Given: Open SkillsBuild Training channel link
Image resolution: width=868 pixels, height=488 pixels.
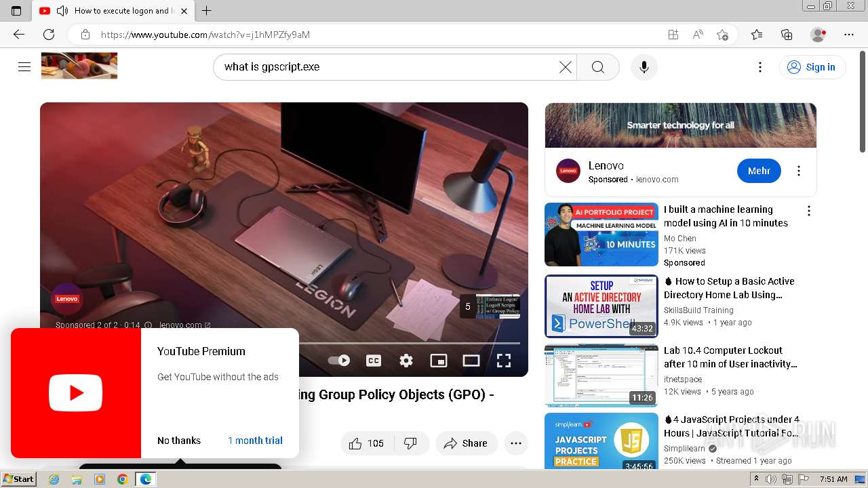Looking at the screenshot, I should click(698, 310).
